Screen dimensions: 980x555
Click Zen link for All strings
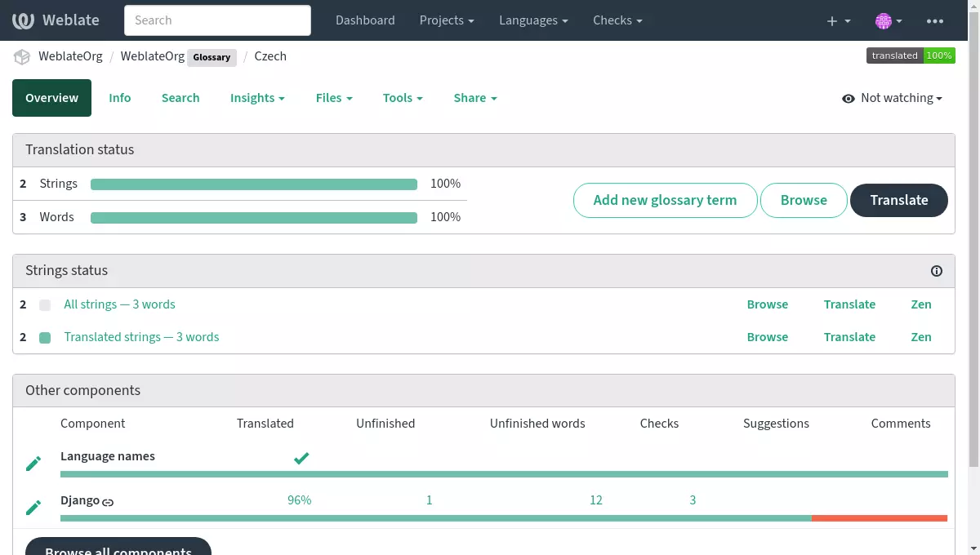921,304
